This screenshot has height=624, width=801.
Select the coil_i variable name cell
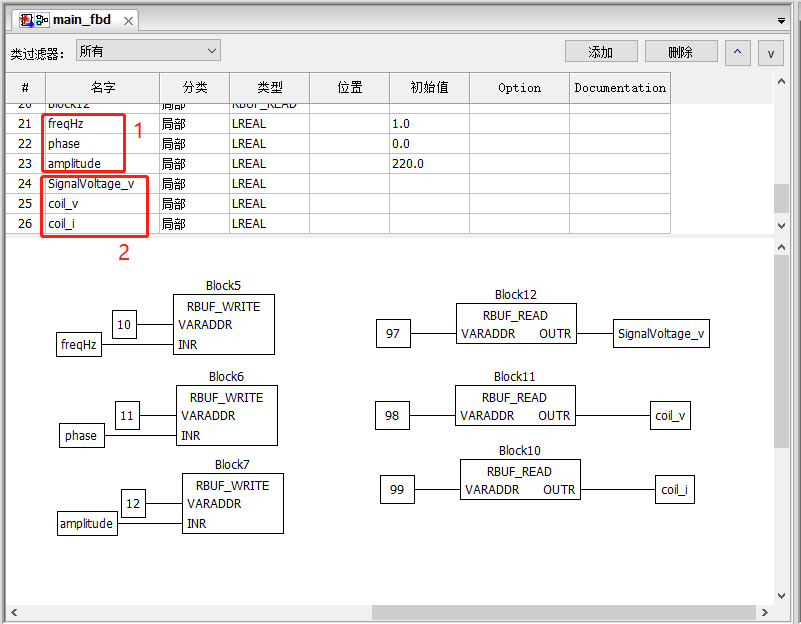[x=102, y=223]
